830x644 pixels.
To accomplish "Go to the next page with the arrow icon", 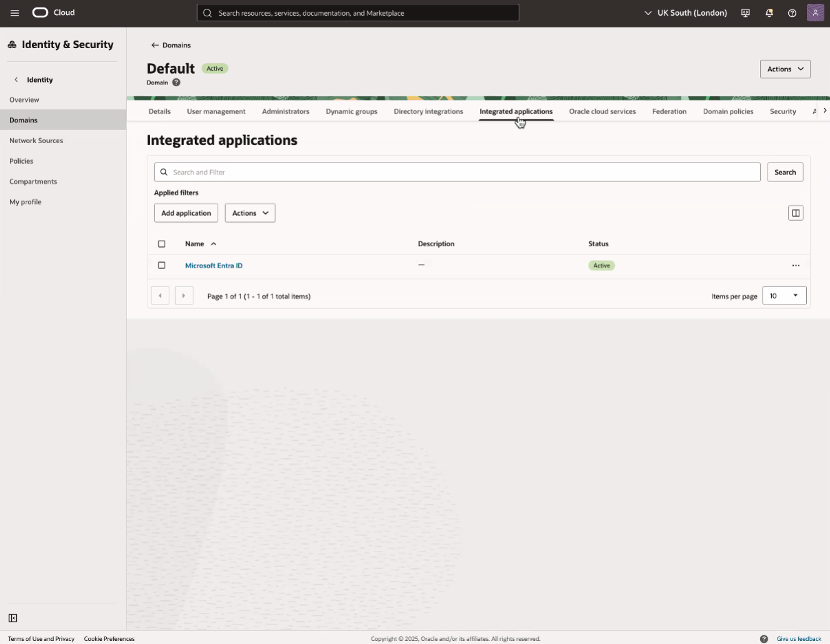I will pyautogui.click(x=184, y=295).
